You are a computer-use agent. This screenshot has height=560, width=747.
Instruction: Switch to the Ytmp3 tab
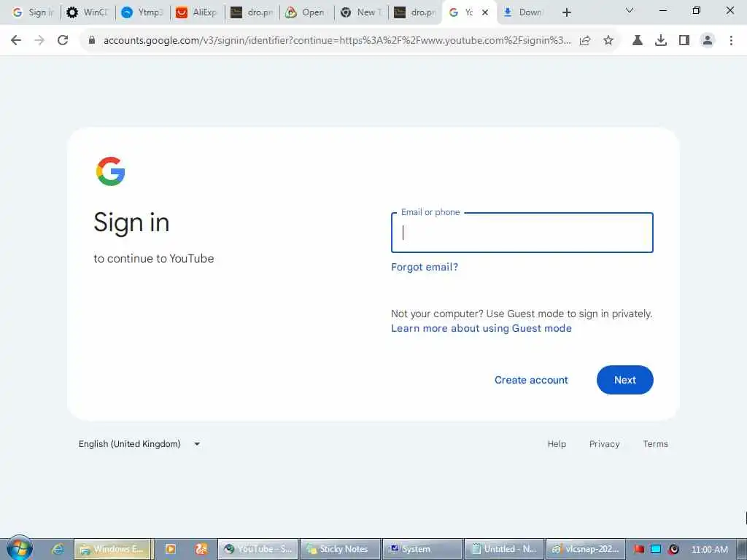142,12
